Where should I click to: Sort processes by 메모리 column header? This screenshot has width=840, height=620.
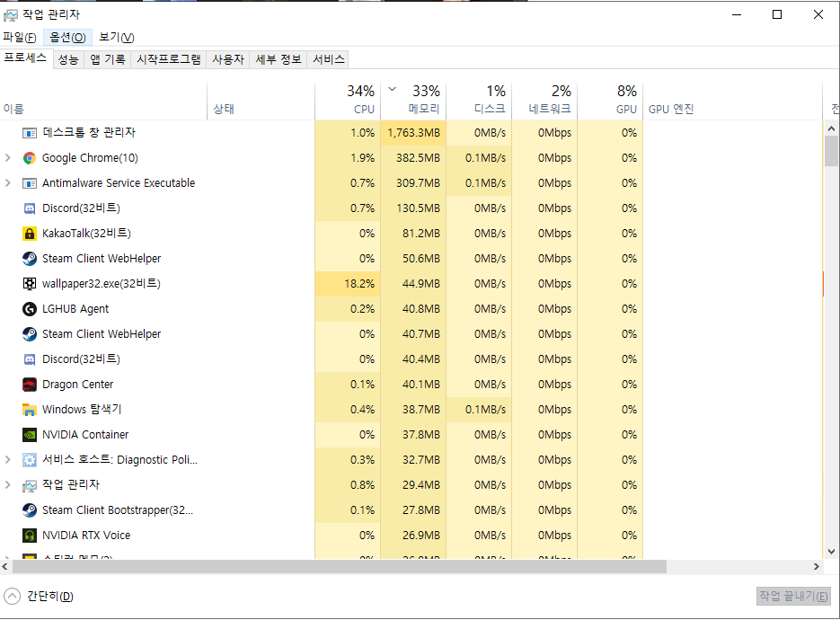coord(413,101)
